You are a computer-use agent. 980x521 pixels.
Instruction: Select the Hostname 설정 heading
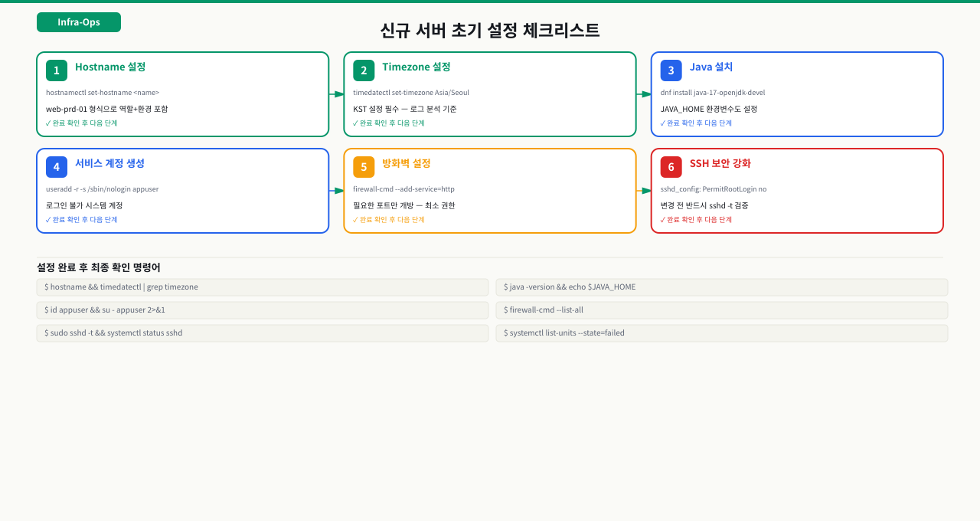click(110, 67)
